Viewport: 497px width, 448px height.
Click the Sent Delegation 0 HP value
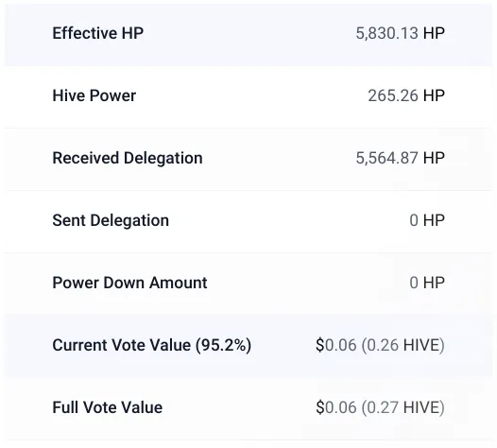pyautogui.click(x=427, y=220)
